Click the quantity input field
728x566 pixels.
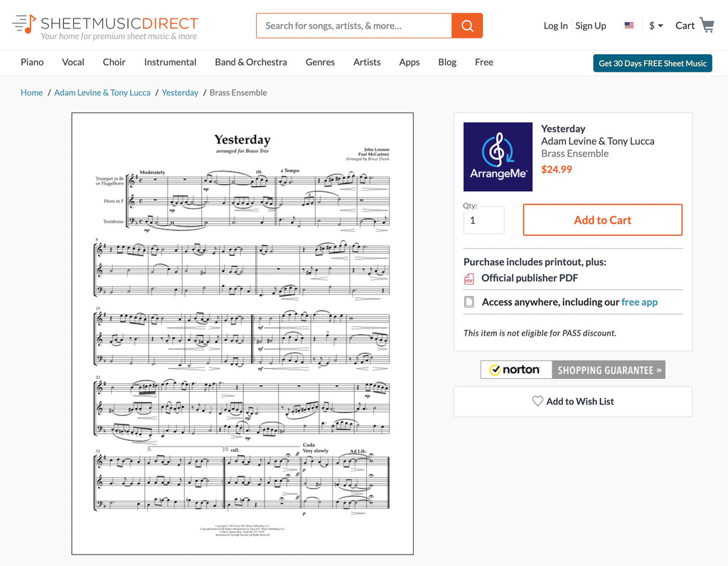point(483,220)
